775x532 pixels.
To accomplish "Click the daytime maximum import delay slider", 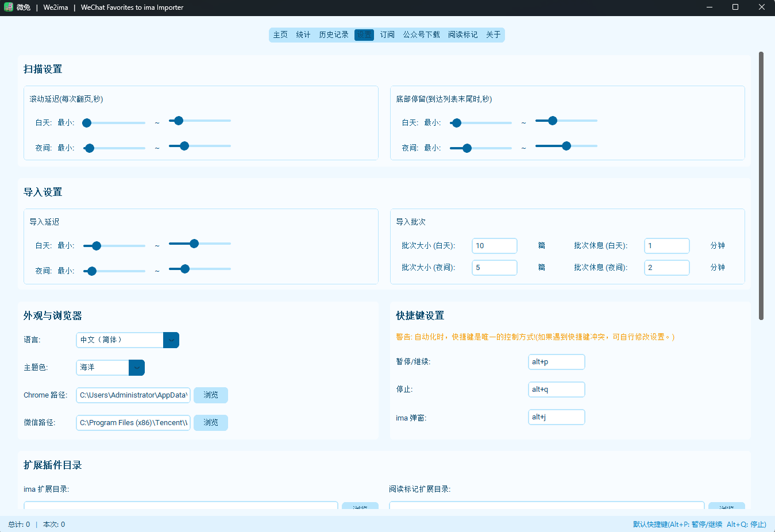I will click(x=200, y=244).
